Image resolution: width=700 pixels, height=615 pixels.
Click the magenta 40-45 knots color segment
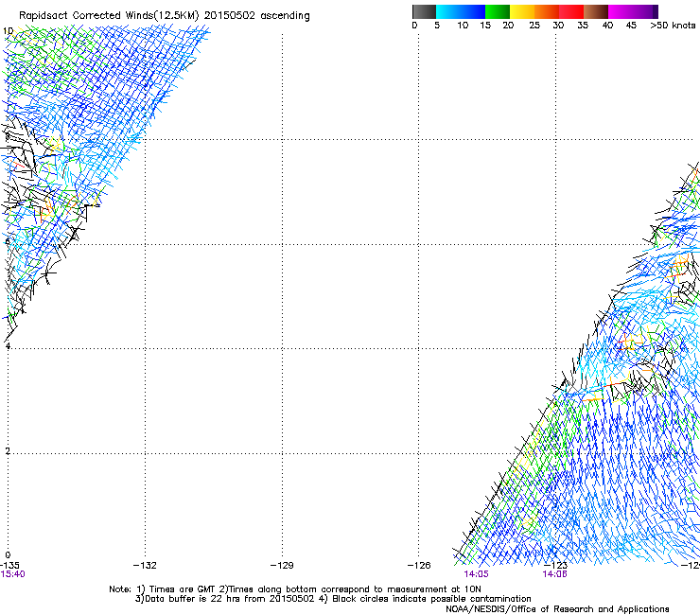(x=621, y=11)
